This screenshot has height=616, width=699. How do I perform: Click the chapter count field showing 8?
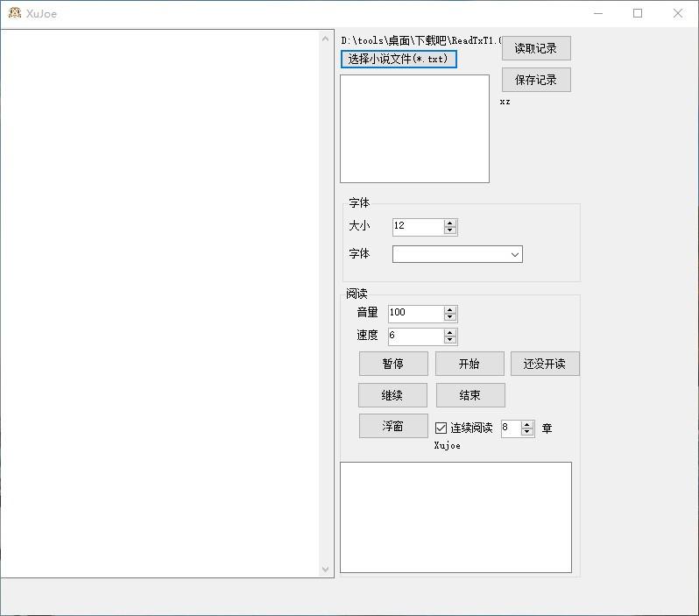[x=511, y=428]
